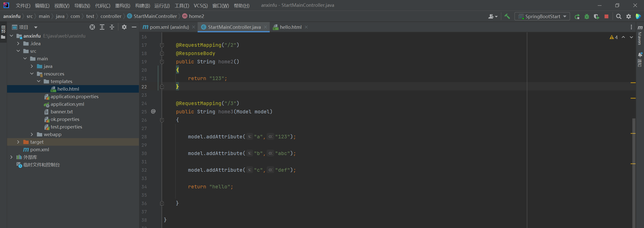Click the JetBrains Toolbox colorful icon
Image resolution: width=644 pixels, height=228 pixels.
pos(638,16)
